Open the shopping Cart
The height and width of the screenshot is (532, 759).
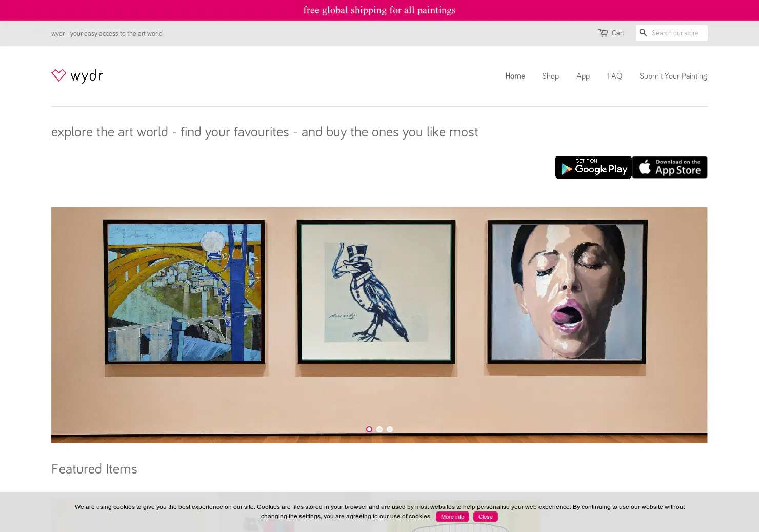point(611,33)
